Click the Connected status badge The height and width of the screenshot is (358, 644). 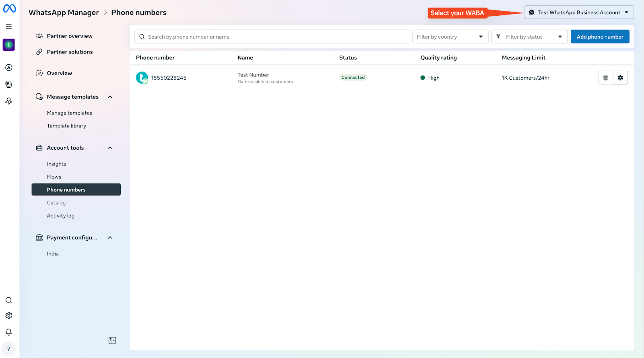click(x=353, y=78)
